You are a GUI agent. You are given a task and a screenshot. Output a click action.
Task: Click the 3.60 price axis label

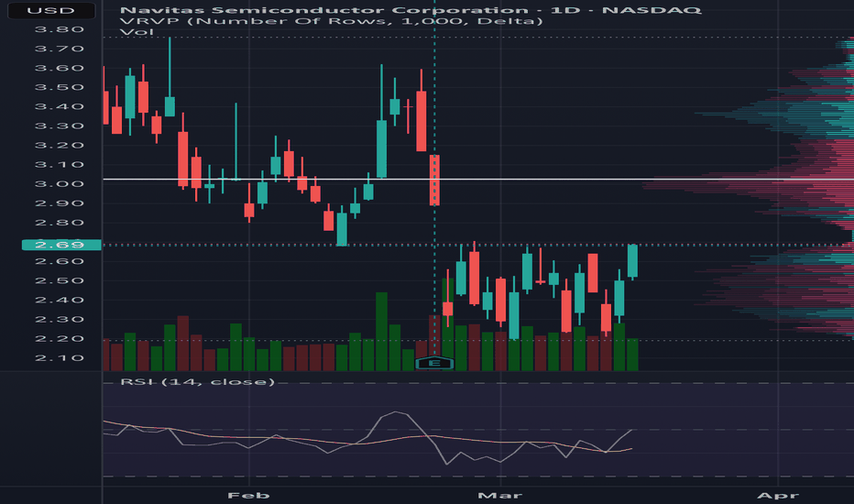tap(60, 68)
